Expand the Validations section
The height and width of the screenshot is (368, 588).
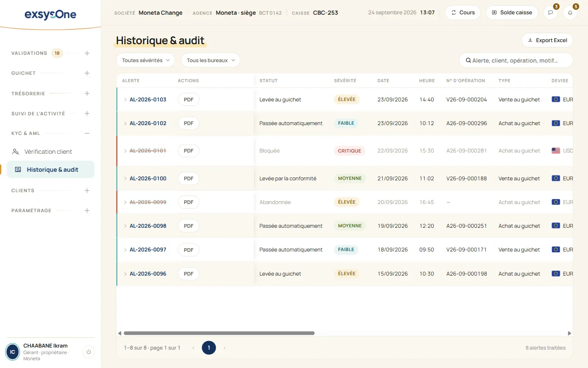tap(87, 53)
